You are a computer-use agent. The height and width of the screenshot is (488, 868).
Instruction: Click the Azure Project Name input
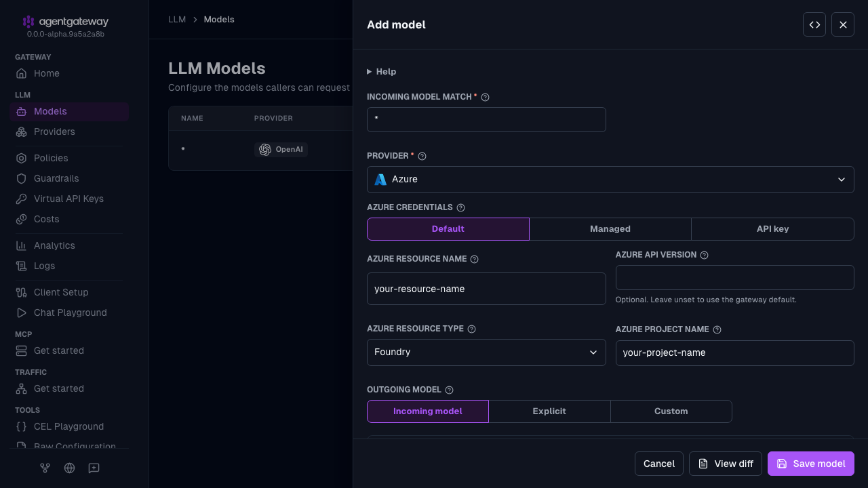[x=734, y=353]
